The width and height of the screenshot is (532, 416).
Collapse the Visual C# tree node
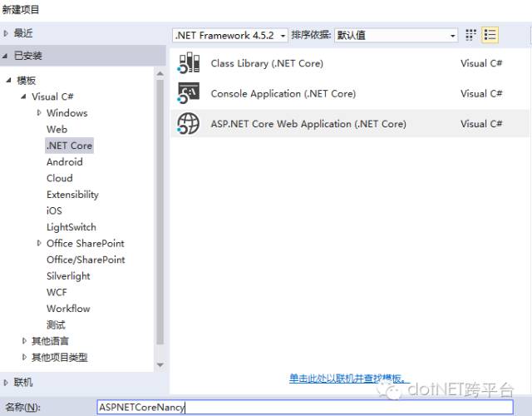pos(23,97)
